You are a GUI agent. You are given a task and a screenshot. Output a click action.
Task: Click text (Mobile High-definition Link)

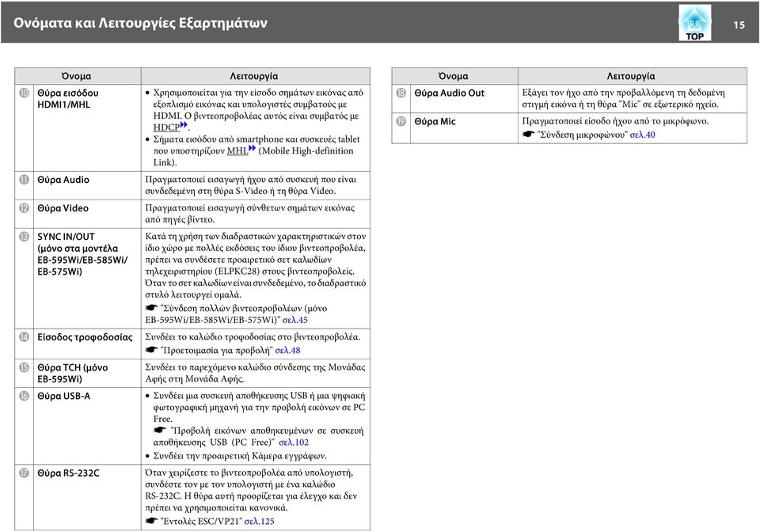pos(253,157)
